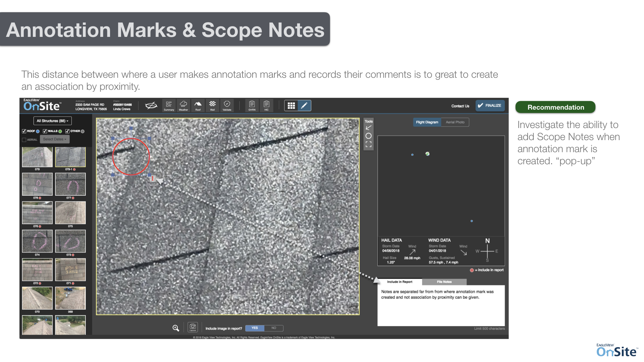The width and height of the screenshot is (644, 362).
Task: Click the HAIL DATA heading
Action: pyautogui.click(x=391, y=240)
